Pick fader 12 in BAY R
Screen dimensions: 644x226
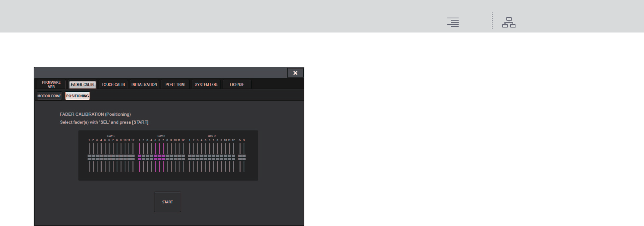(233, 157)
